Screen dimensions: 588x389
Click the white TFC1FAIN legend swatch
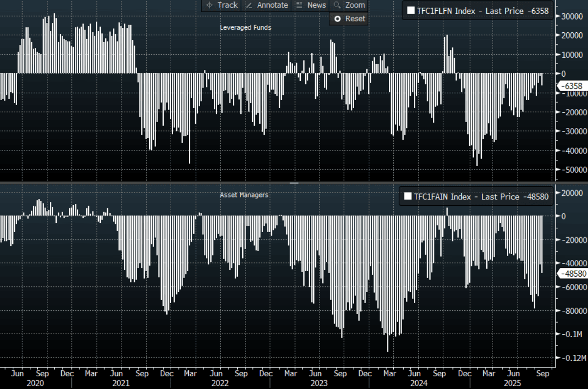point(408,197)
